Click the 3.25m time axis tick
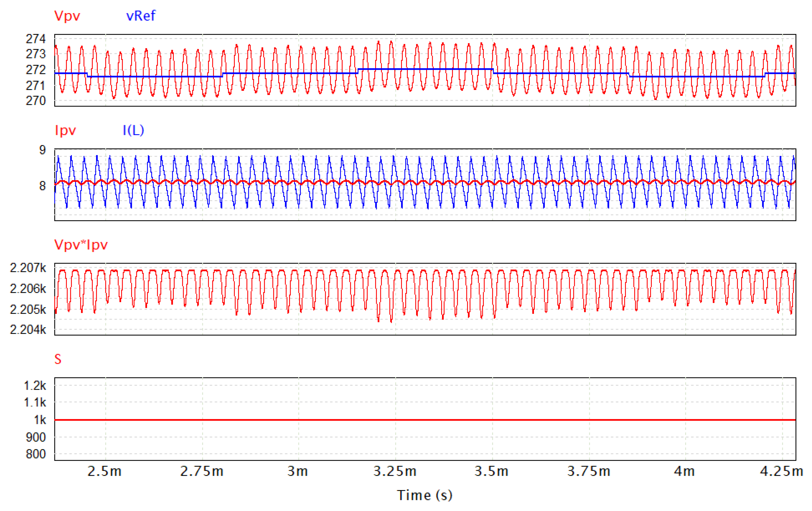 coord(395,471)
